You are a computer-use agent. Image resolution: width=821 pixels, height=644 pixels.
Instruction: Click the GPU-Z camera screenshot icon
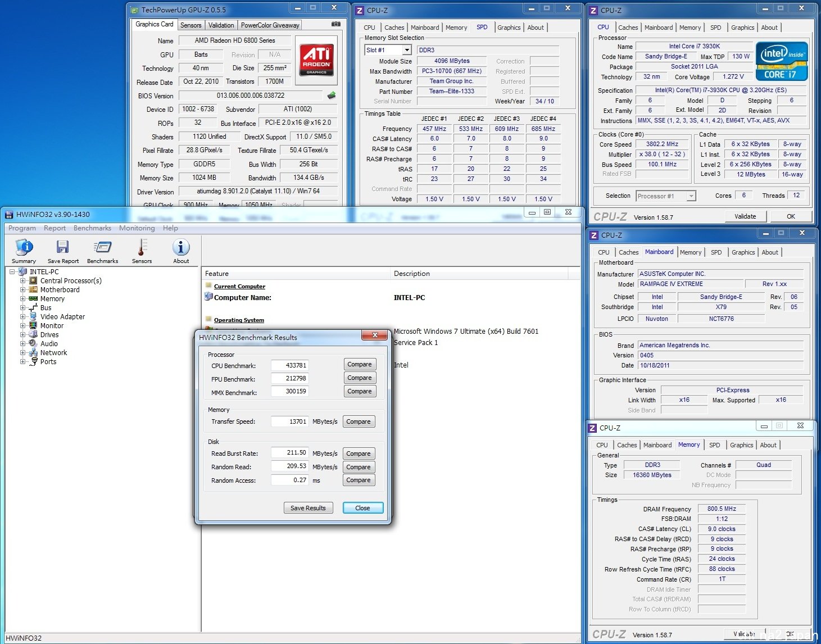336,24
